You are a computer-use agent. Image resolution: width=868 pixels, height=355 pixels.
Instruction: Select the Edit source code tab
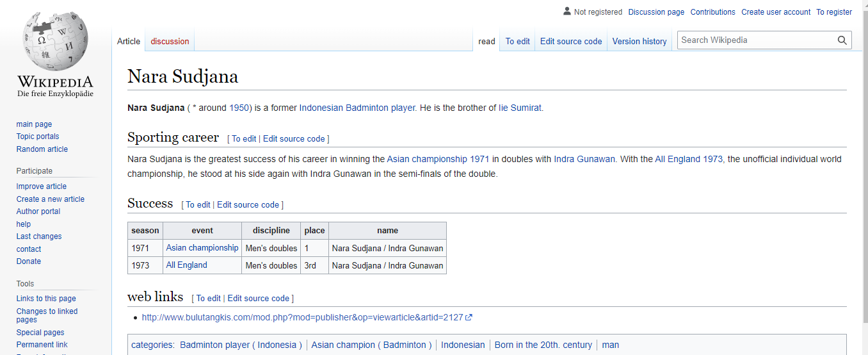[x=570, y=42]
